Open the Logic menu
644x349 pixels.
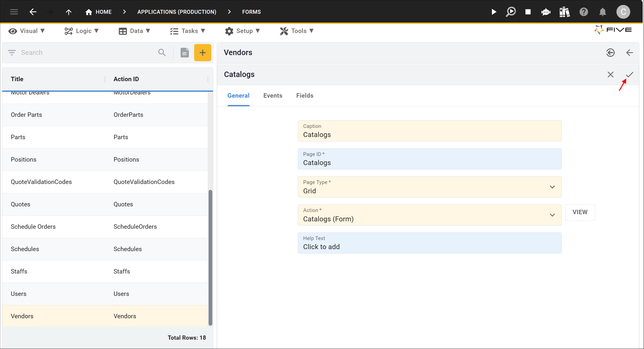coord(82,31)
